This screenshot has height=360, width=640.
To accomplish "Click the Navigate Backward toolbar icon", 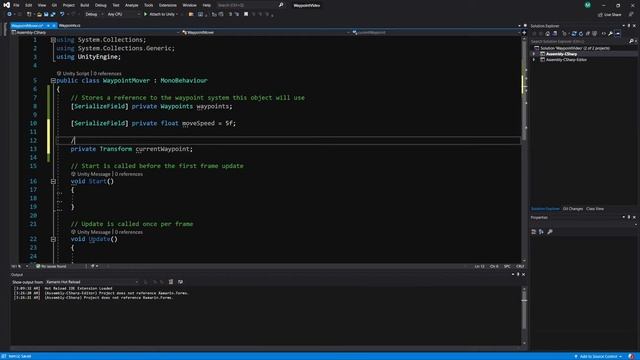I will pyautogui.click(x=9, y=14).
